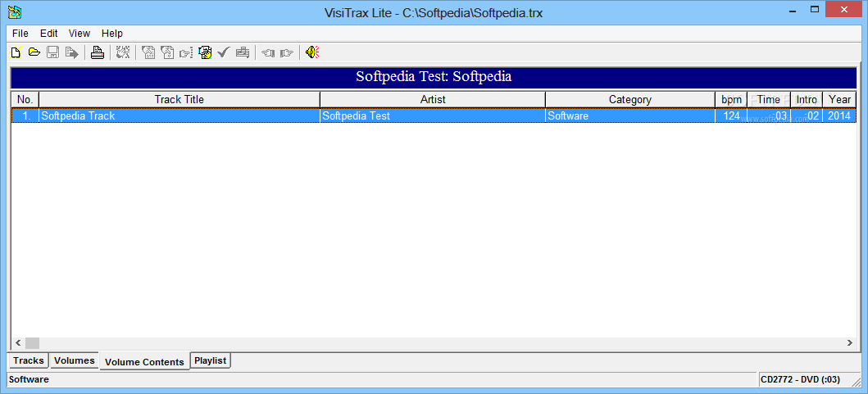
Task: Click the scrollbar left arrow
Action: click(x=18, y=343)
